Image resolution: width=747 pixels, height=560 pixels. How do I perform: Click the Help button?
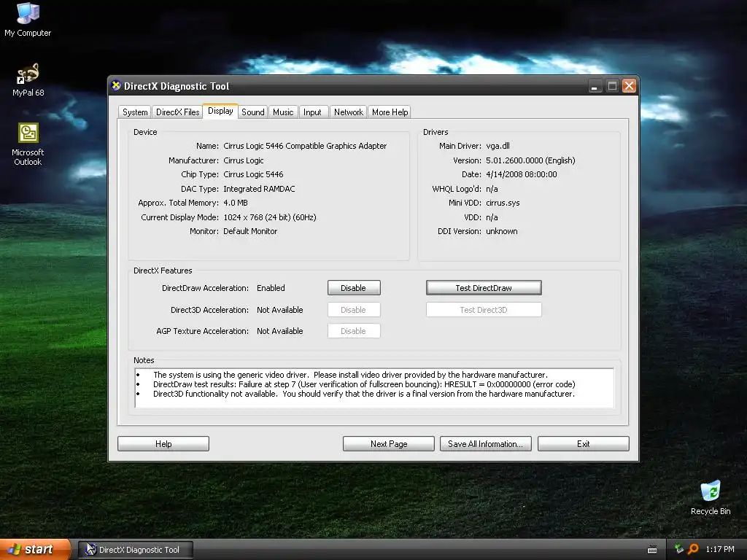pos(163,444)
